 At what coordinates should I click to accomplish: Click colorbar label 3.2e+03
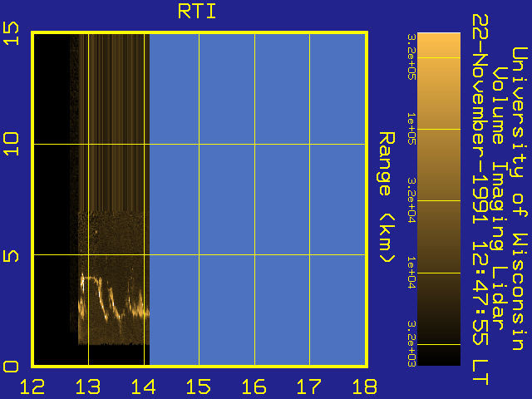pyautogui.click(x=411, y=344)
